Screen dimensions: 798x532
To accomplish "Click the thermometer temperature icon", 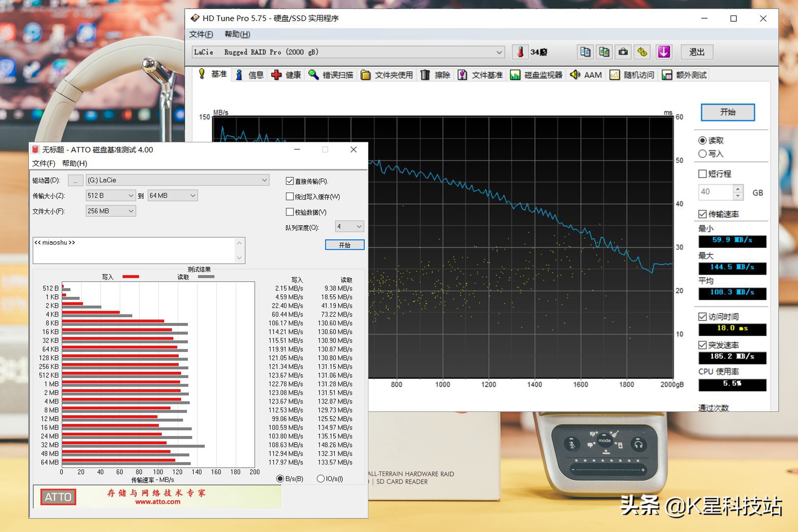I will click(x=520, y=52).
